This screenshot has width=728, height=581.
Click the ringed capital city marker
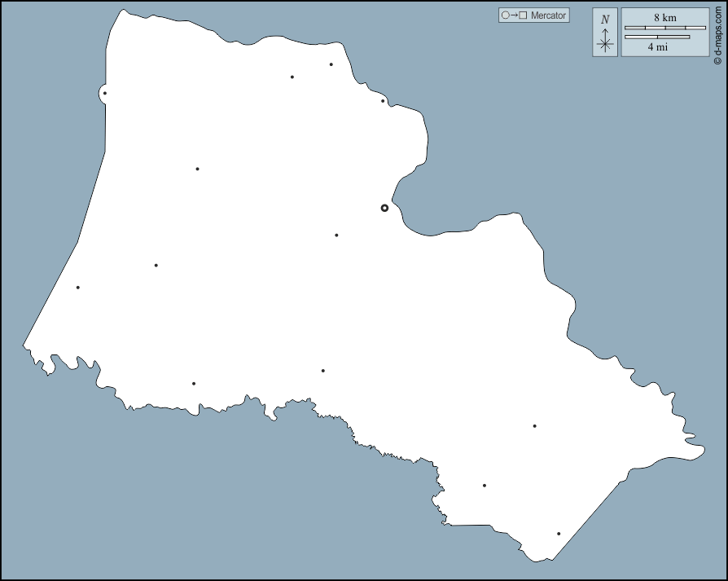coord(384,208)
